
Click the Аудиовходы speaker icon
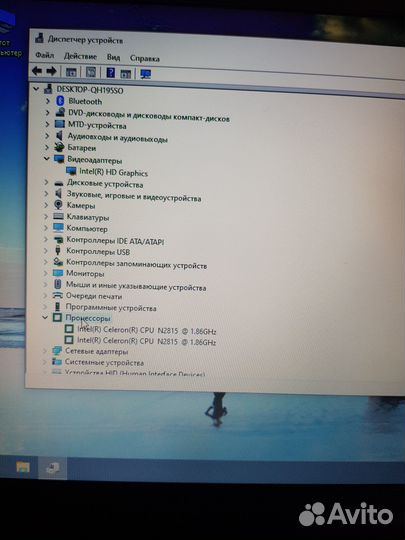click(x=59, y=136)
